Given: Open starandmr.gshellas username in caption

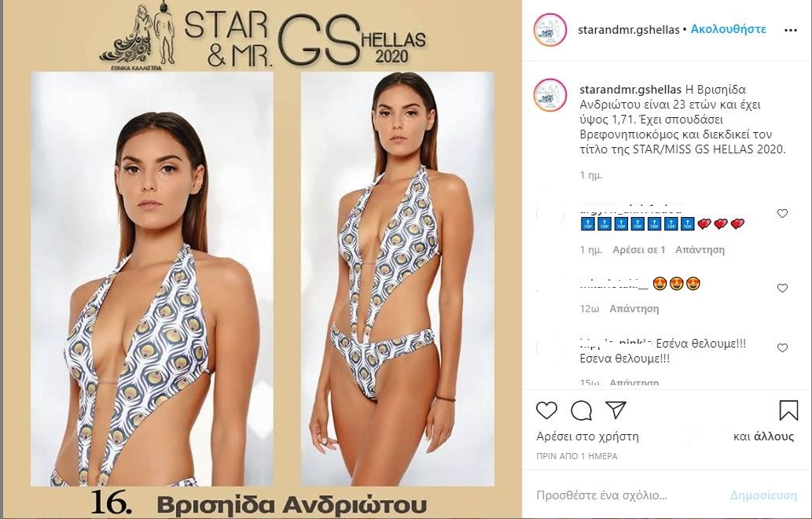Looking at the screenshot, I should pos(630,90).
